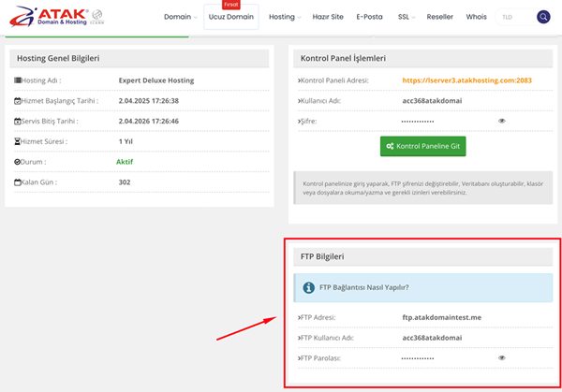
Task: Click the remaining days value 302
Action: (125, 182)
